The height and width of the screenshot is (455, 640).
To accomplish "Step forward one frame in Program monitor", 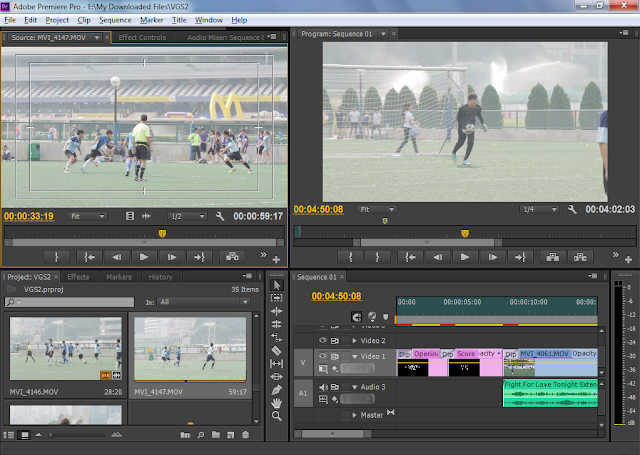I will (x=493, y=257).
